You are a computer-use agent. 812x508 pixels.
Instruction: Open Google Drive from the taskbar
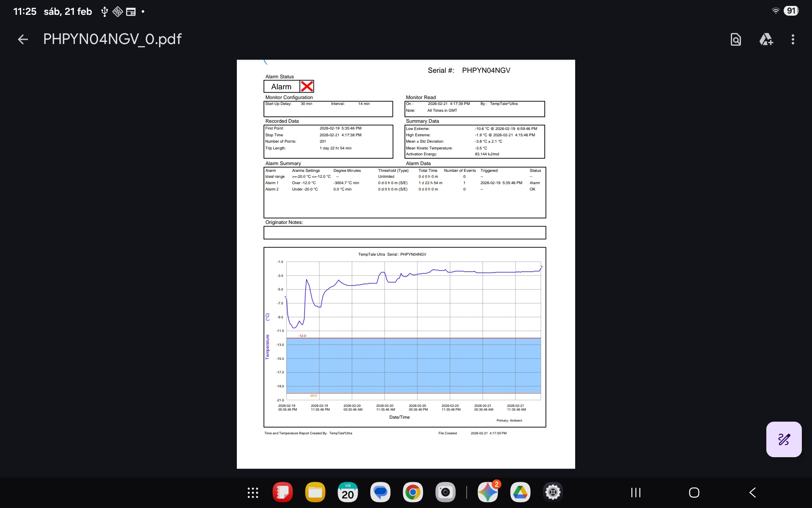tap(520, 492)
